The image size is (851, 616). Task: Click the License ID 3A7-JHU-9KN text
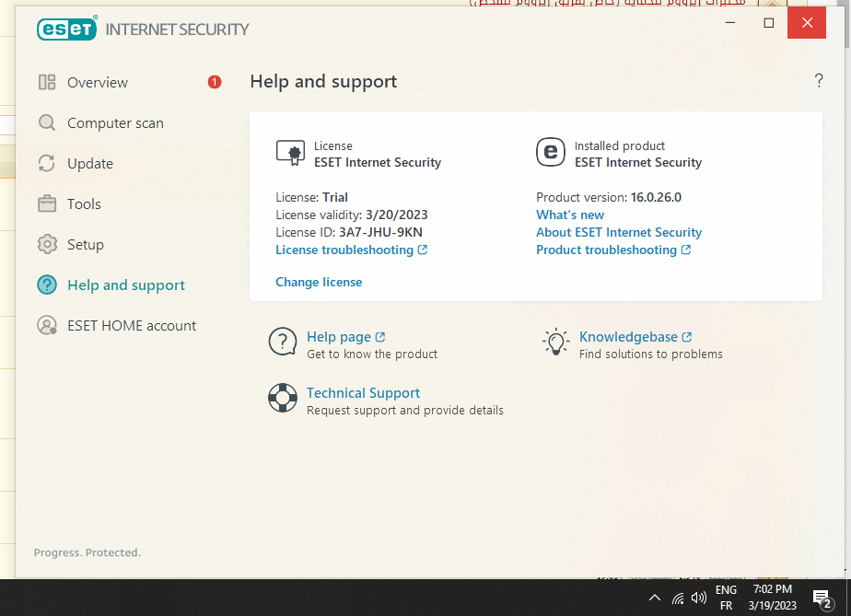[349, 232]
